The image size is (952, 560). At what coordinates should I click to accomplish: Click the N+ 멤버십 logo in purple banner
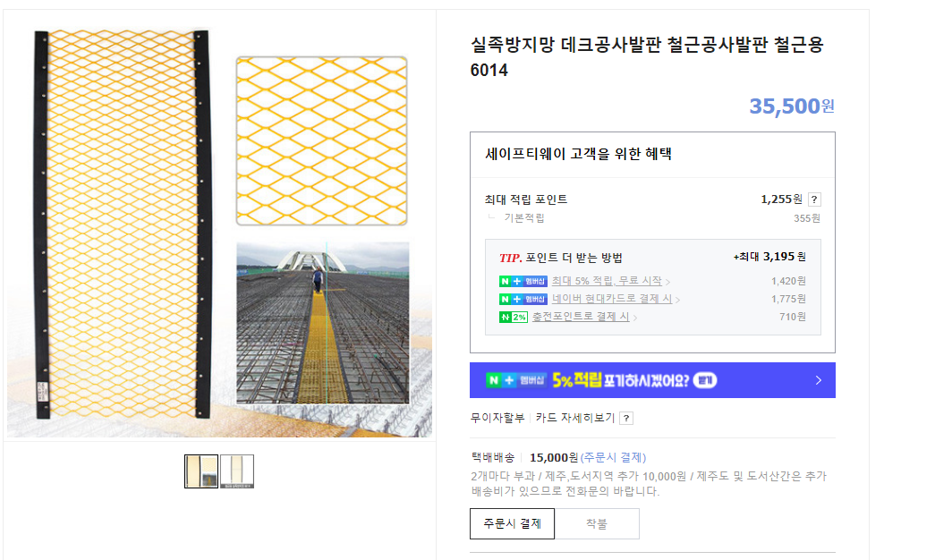[515, 380]
